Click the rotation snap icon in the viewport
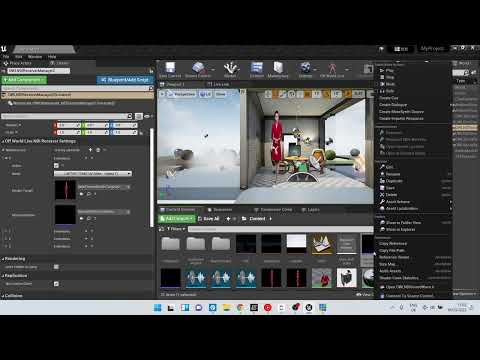 (x=327, y=94)
